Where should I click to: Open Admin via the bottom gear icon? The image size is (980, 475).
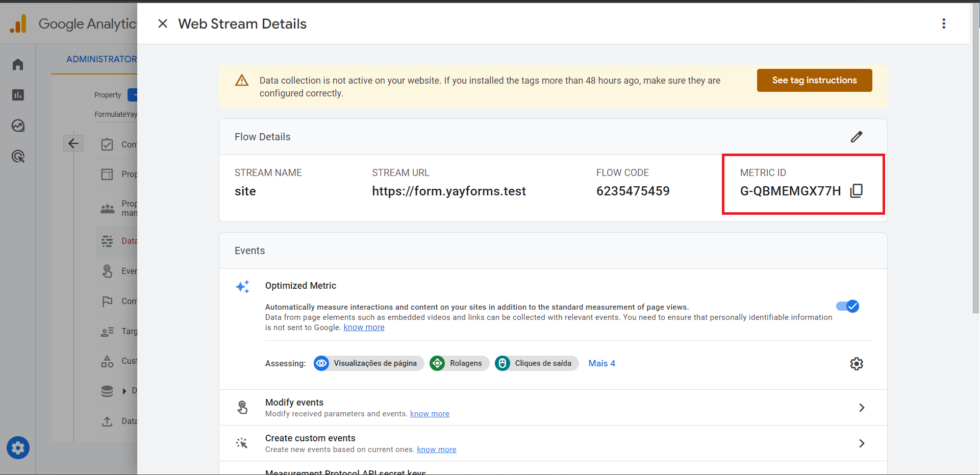point(18,448)
